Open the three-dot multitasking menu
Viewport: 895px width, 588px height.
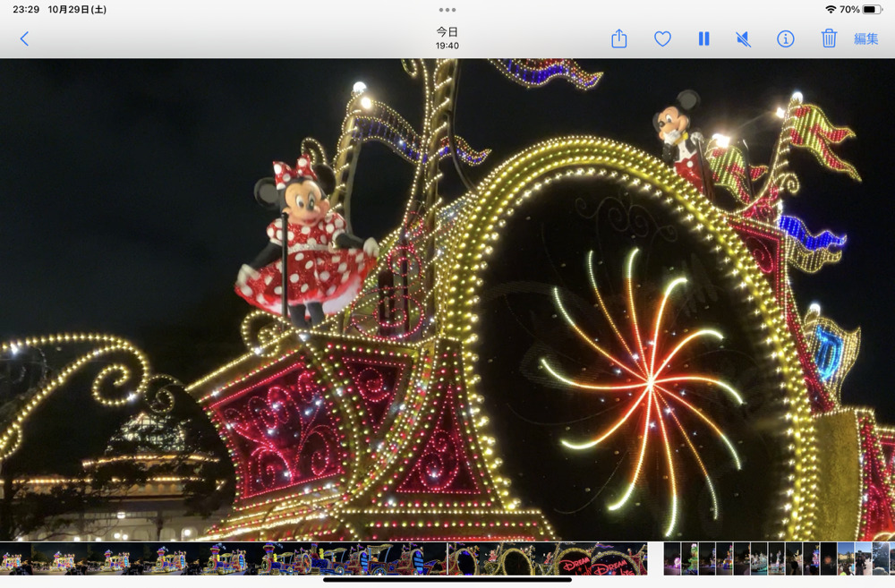(447, 10)
